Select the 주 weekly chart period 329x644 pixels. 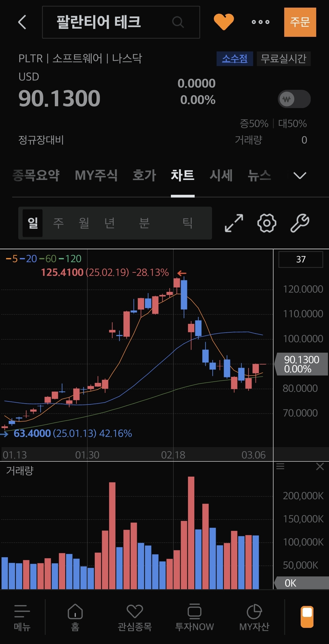click(58, 223)
